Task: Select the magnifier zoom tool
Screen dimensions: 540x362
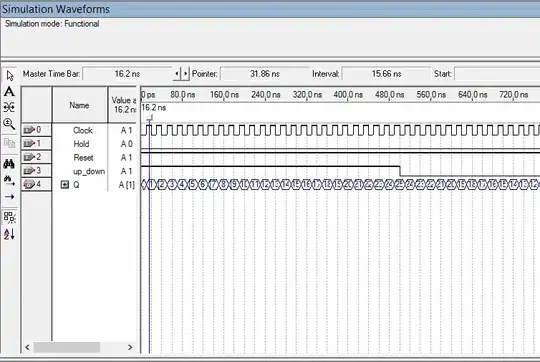Action: click(x=9, y=123)
